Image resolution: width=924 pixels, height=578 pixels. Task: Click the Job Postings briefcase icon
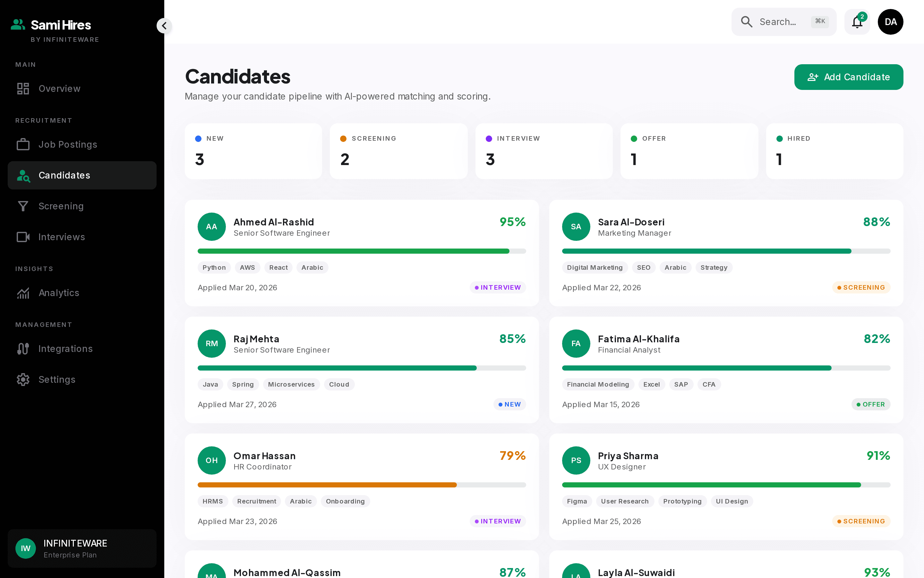point(23,144)
